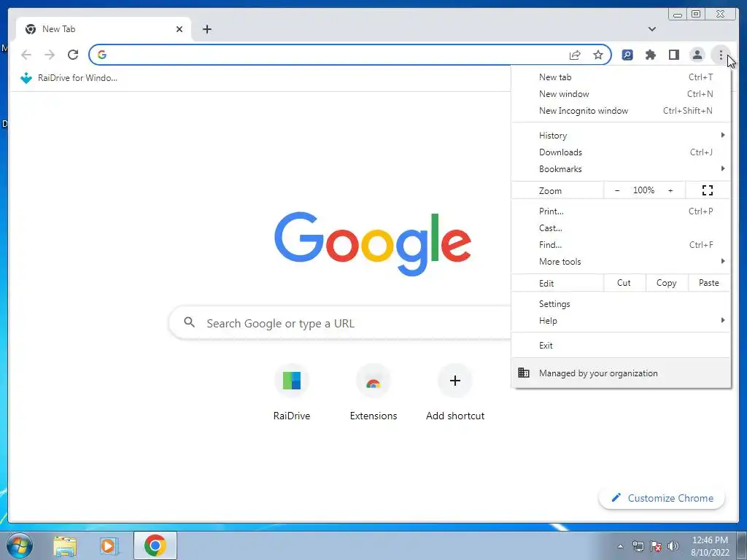The height and width of the screenshot is (560, 747).
Task: Click the 100% zoom value
Action: [x=643, y=190]
